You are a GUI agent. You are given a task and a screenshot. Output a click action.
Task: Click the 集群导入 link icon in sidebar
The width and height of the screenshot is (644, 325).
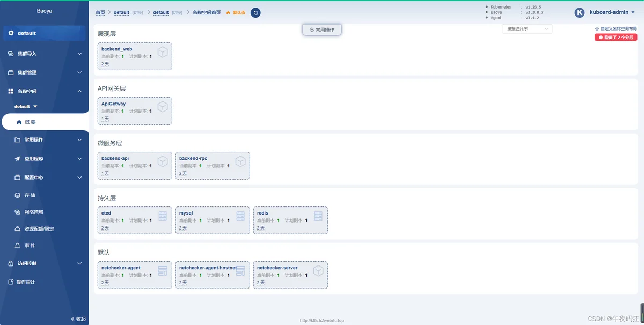coord(11,54)
